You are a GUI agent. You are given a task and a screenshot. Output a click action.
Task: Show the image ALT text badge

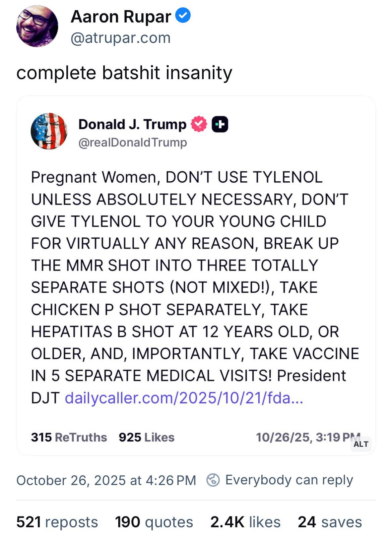pyautogui.click(x=361, y=444)
